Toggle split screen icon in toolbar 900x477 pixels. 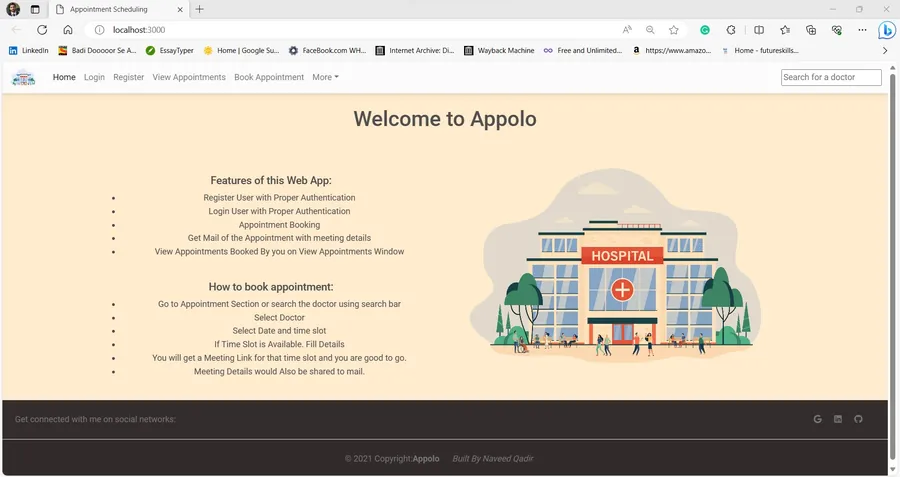click(759, 30)
